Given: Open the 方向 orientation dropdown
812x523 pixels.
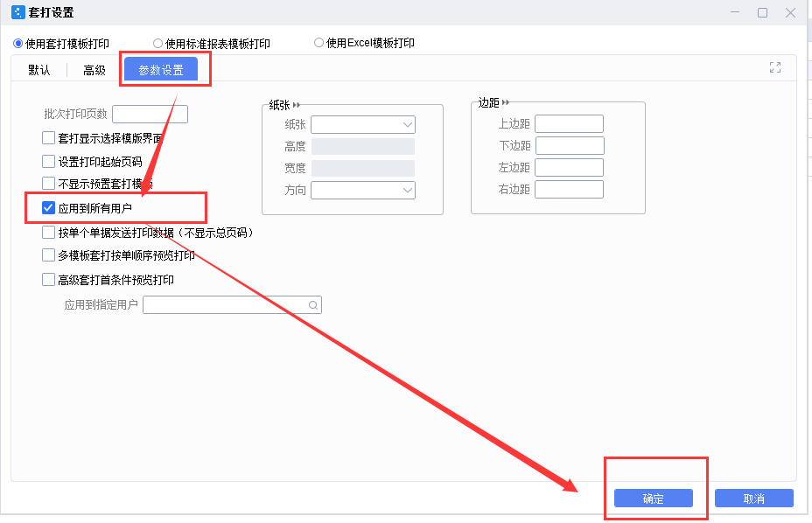Looking at the screenshot, I should coord(363,190).
